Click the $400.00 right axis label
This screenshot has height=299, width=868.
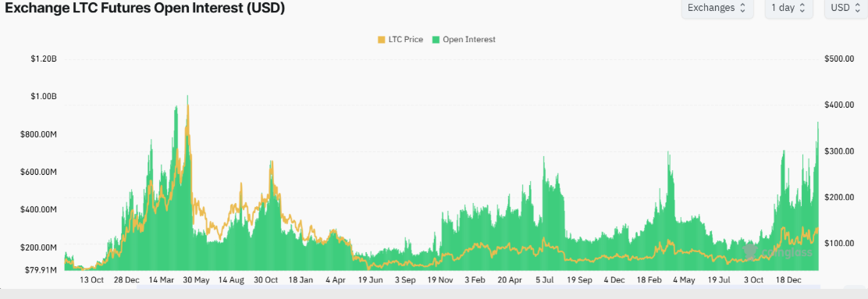838,105
